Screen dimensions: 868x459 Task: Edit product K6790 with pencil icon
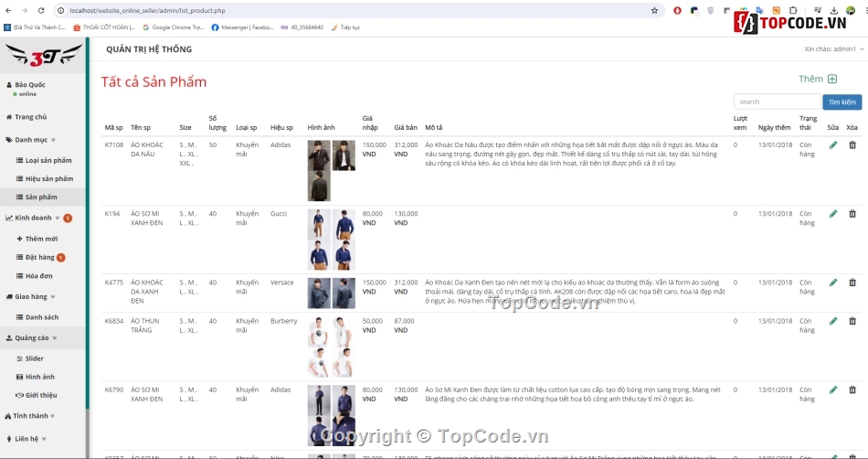833,390
